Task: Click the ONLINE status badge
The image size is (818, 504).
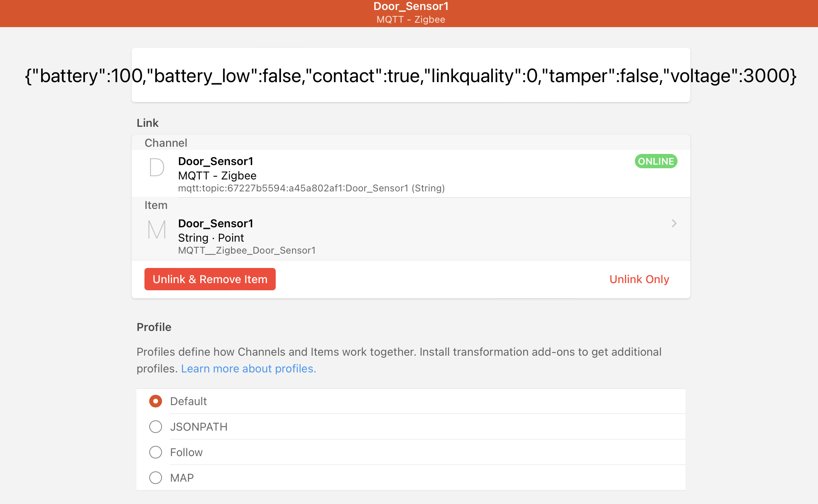Action: pyautogui.click(x=656, y=161)
